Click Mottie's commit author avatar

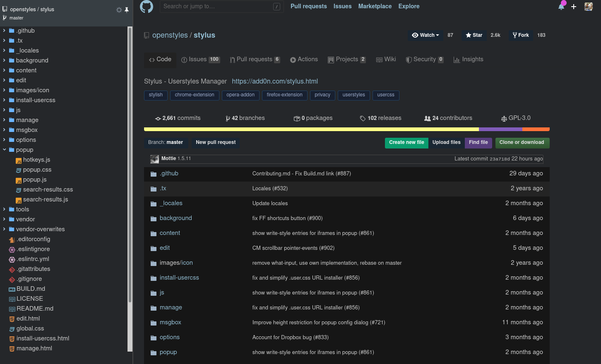coord(155,159)
